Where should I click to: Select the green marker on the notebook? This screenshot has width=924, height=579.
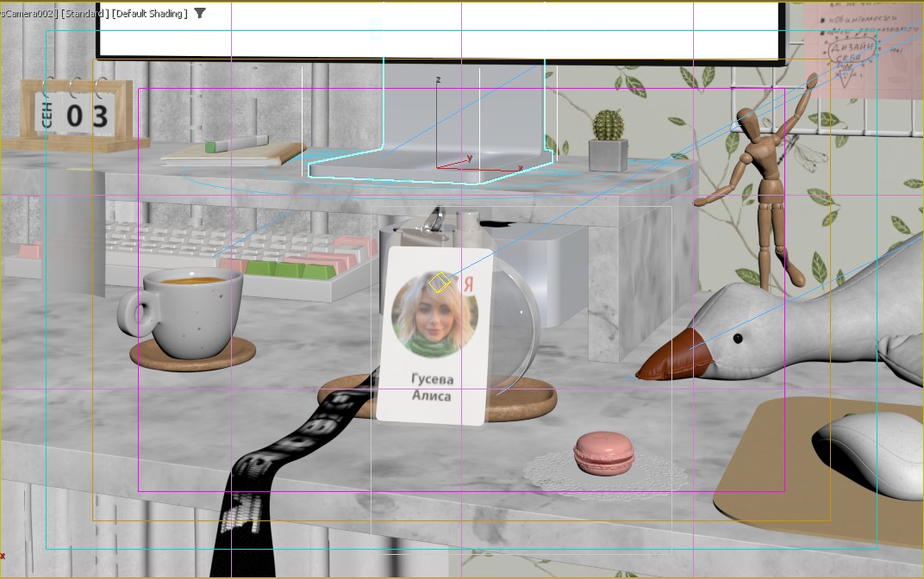click(234, 144)
